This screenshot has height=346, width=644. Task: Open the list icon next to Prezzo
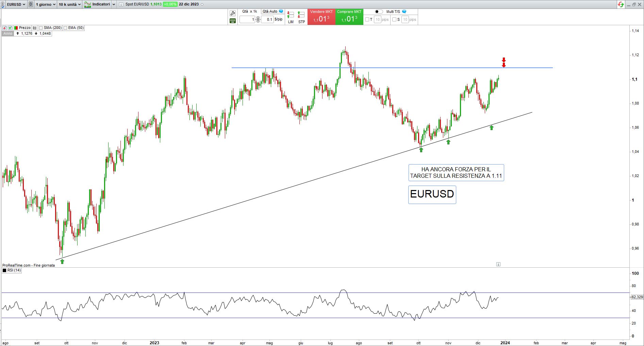(35, 28)
